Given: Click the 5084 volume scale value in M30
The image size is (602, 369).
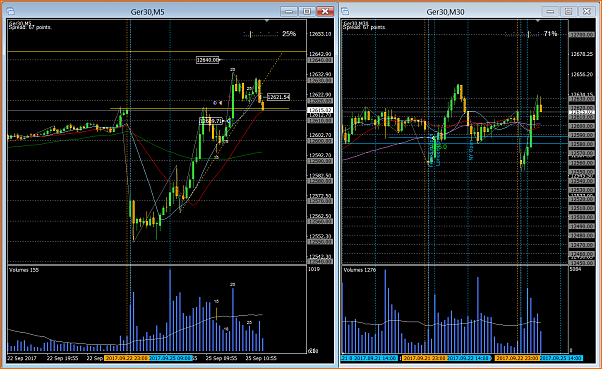Looking at the screenshot, I should point(576,270).
